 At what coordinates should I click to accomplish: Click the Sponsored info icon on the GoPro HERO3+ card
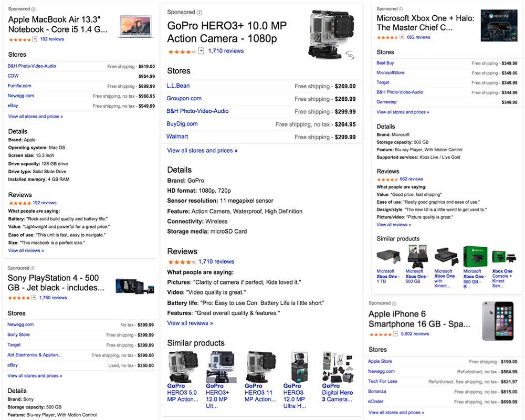coord(199,13)
